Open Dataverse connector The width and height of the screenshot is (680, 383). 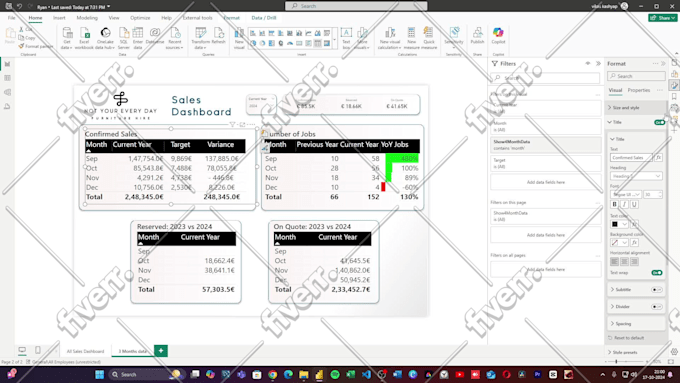[155, 36]
